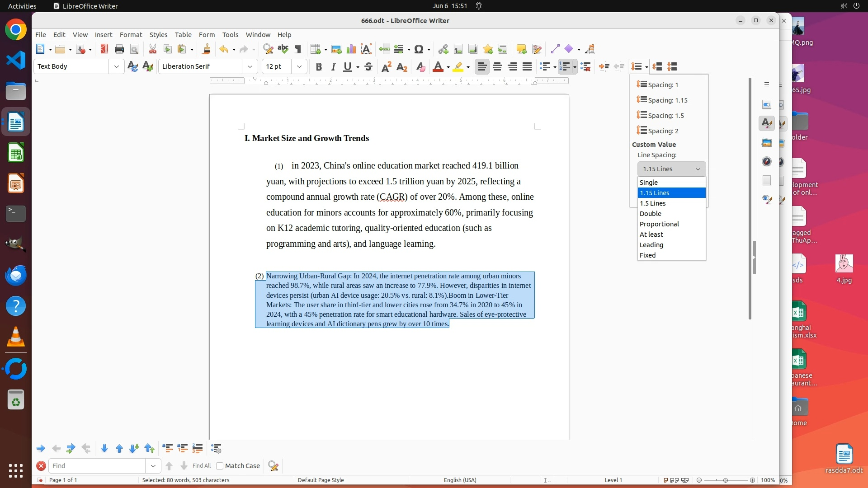Screen dimensions: 868x488
Task: Click the Italic formatting icon
Action: 333,67
